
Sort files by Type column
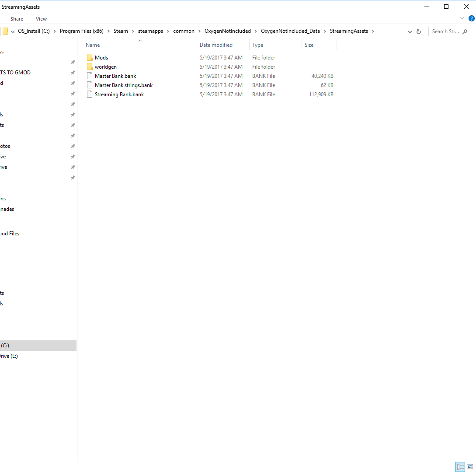pos(275,45)
